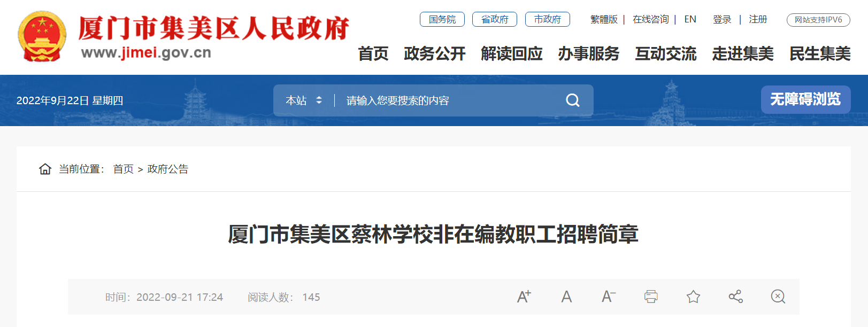868x327 pixels.
Task: Increase font size with A+ icon
Action: click(x=524, y=297)
